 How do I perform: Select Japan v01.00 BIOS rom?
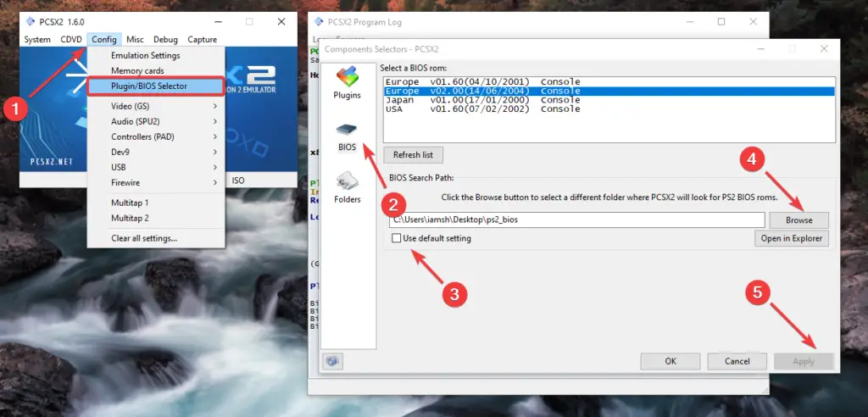coord(609,100)
